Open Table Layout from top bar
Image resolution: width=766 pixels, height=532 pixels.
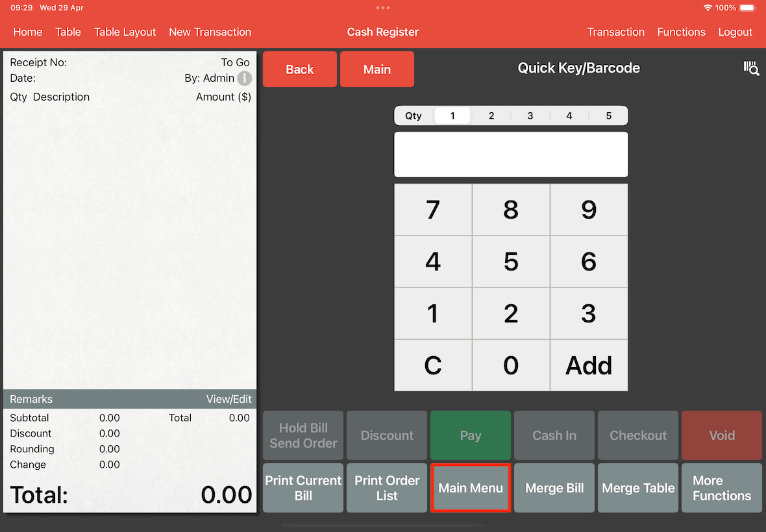[x=125, y=32]
